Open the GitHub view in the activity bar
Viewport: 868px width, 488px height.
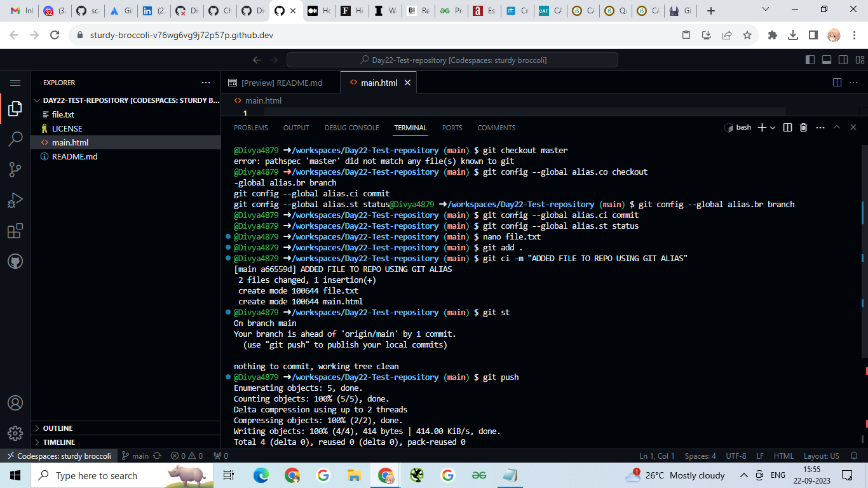tap(15, 261)
